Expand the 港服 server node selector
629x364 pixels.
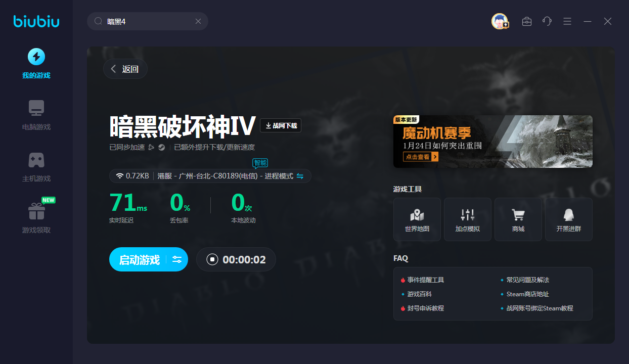[x=225, y=176]
